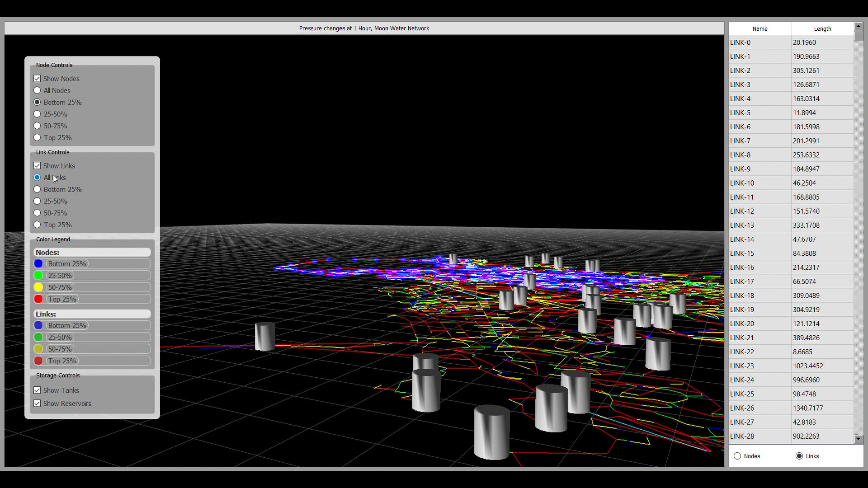Sort table by the Length column

click(822, 28)
